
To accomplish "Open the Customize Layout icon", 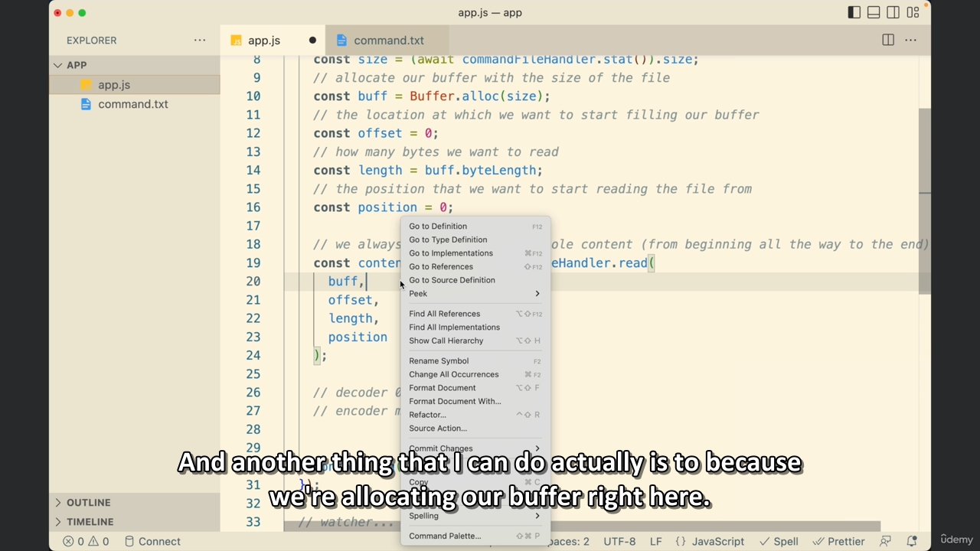I will click(913, 12).
